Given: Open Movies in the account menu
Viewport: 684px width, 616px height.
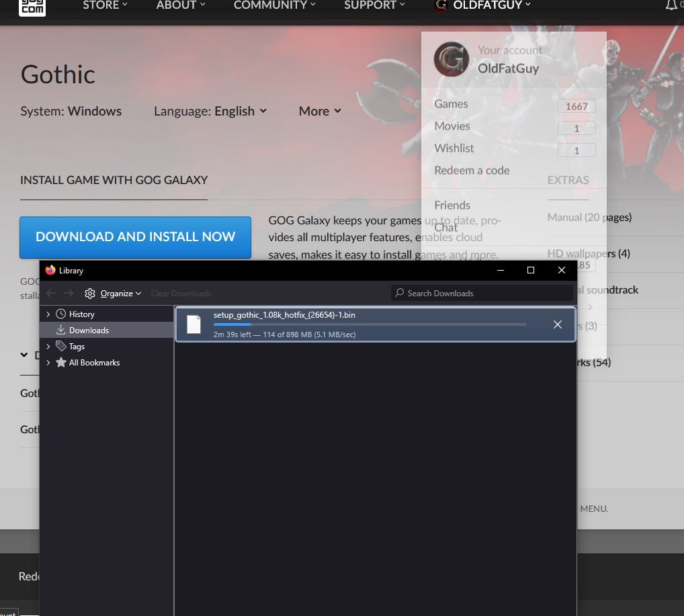Looking at the screenshot, I should click(x=452, y=126).
